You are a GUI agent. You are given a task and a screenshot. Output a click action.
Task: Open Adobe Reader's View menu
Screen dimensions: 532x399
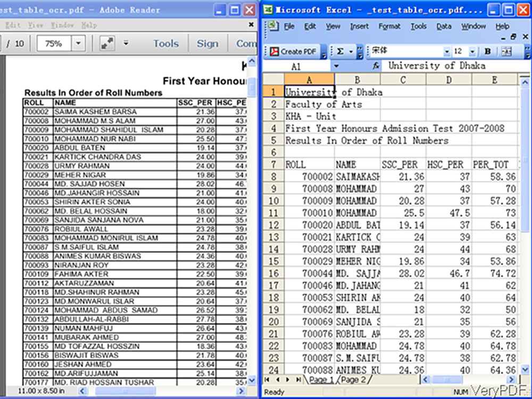[36, 25]
